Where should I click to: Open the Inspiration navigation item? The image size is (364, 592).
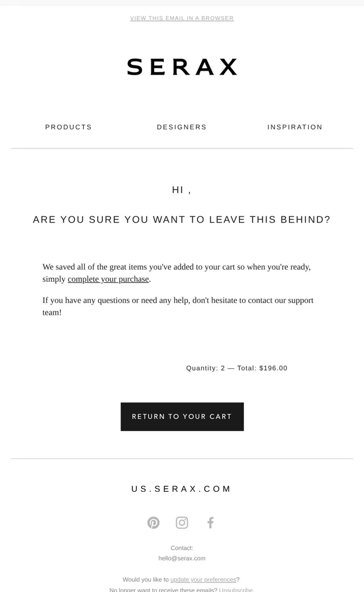pyautogui.click(x=295, y=127)
